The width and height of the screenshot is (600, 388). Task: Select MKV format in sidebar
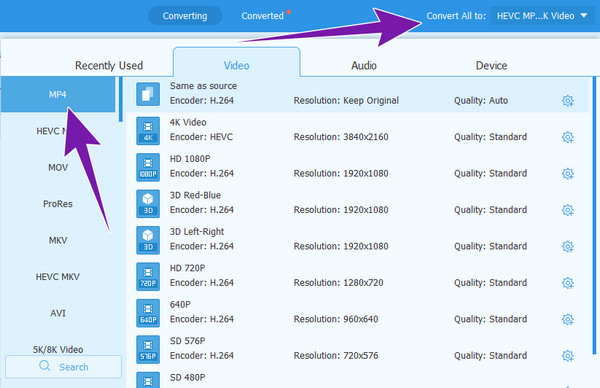(x=58, y=240)
